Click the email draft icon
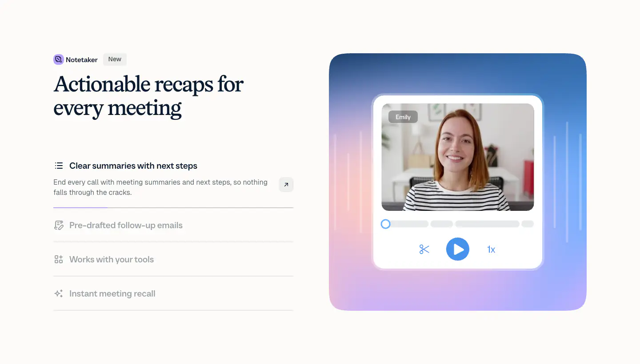The height and width of the screenshot is (364, 640). tap(59, 225)
